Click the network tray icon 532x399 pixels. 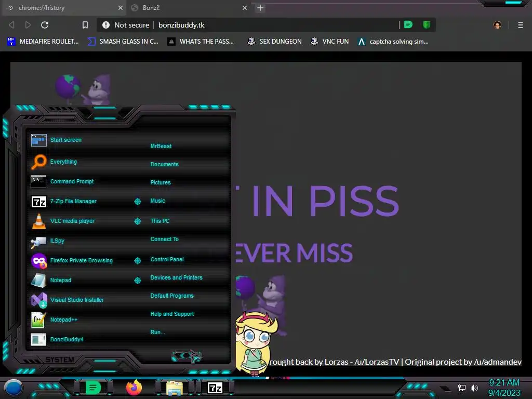[x=462, y=388]
